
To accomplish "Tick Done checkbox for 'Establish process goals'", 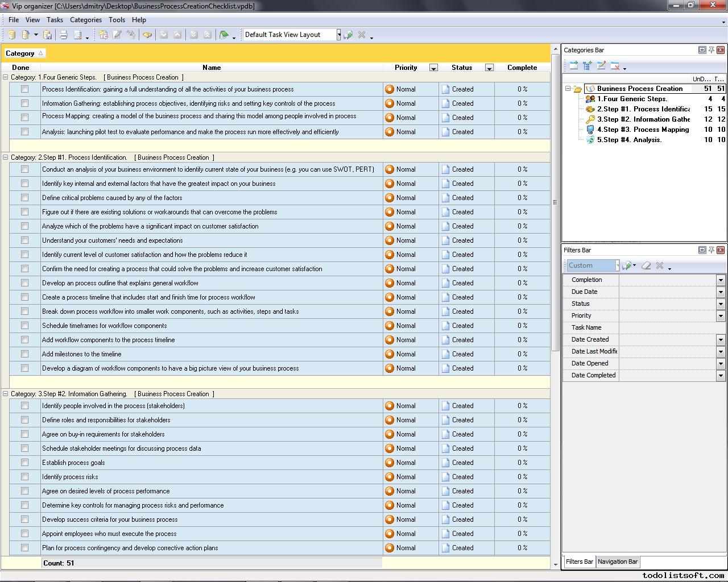I will (x=24, y=463).
